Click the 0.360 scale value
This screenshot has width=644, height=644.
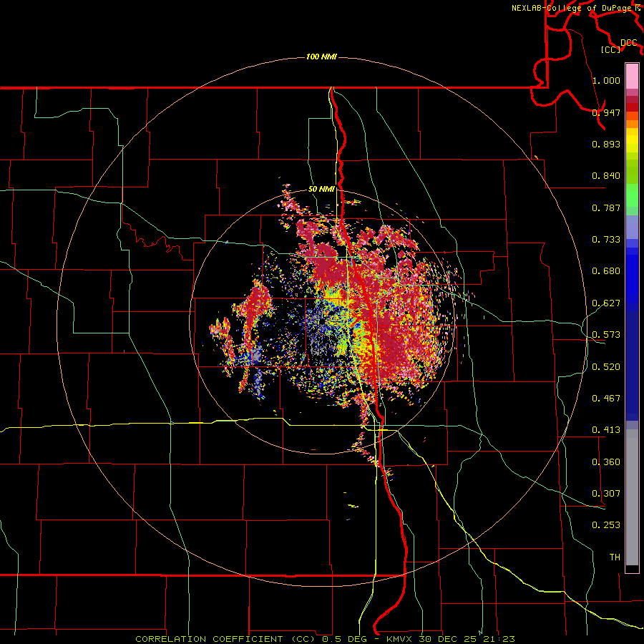click(606, 462)
